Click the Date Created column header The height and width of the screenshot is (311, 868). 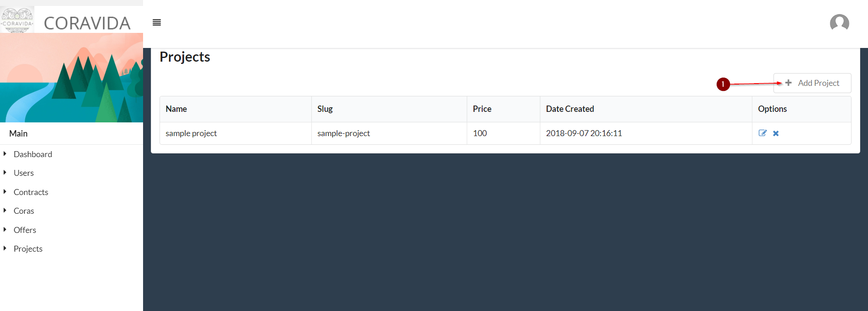coord(570,109)
